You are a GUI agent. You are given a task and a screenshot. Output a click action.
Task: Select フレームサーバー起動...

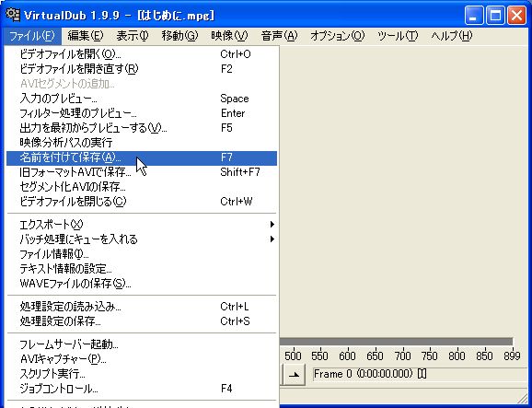[142, 344]
